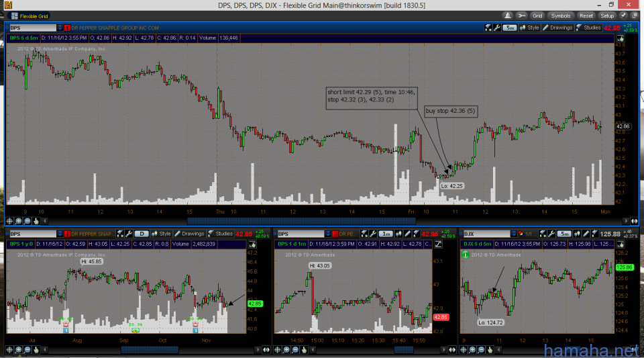The width and height of the screenshot is (644, 358).
Task: Select the crosshair tool under main chart
Action: pos(9,221)
